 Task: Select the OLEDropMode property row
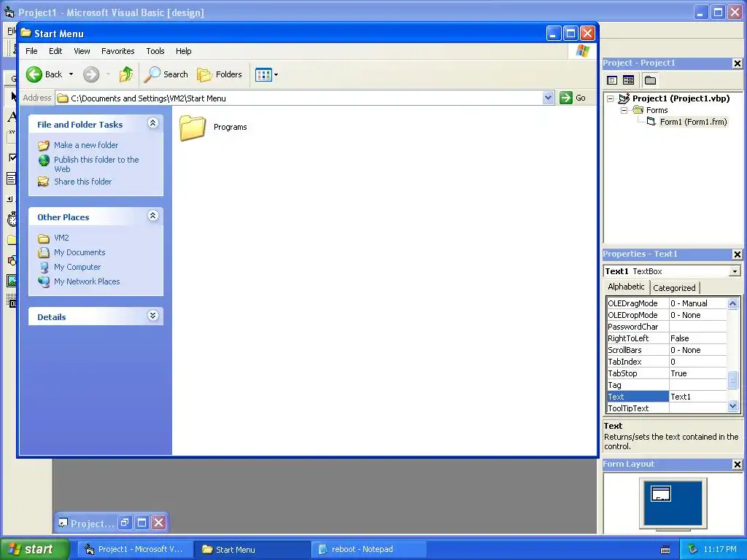(667, 315)
